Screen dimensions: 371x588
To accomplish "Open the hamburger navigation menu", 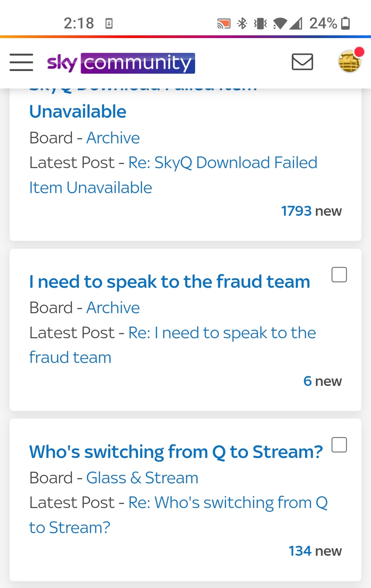I will click(21, 62).
